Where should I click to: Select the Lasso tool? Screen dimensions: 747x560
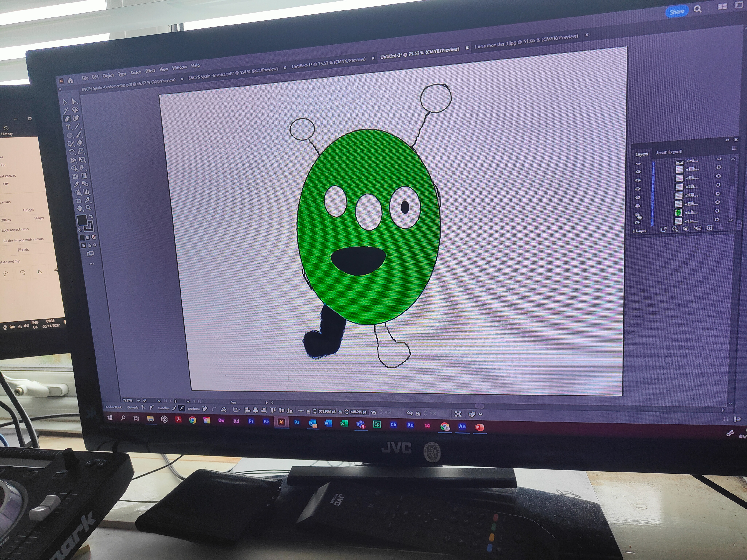coord(75,109)
